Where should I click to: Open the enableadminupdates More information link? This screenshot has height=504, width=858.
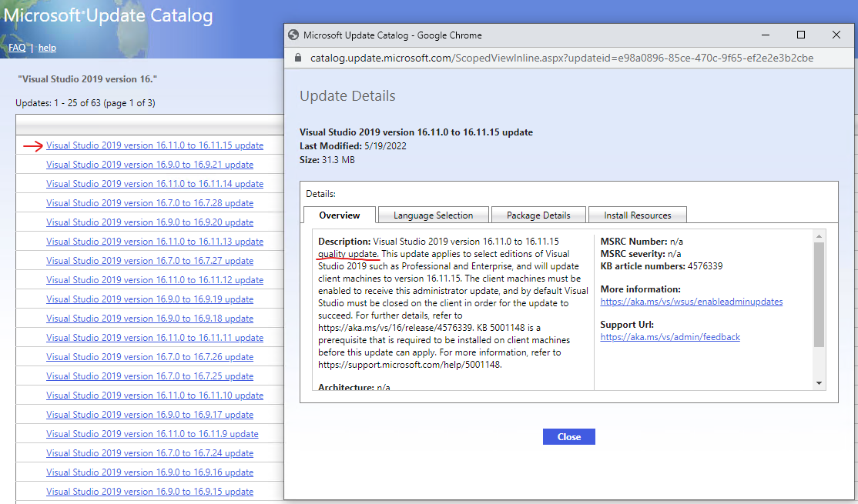click(x=691, y=302)
